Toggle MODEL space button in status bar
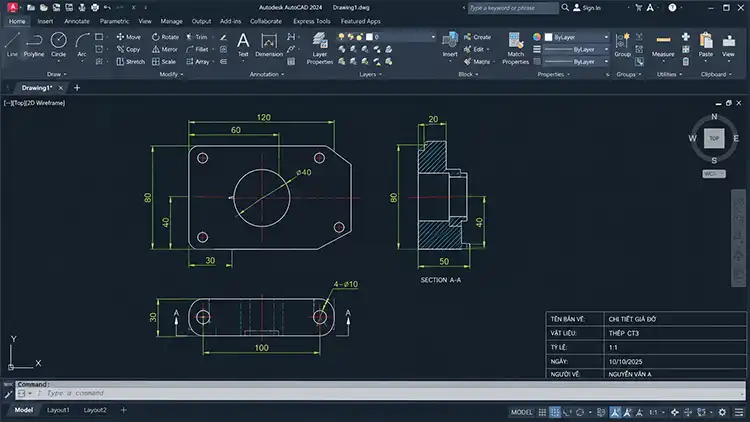The height and width of the screenshot is (422, 750). coord(521,412)
